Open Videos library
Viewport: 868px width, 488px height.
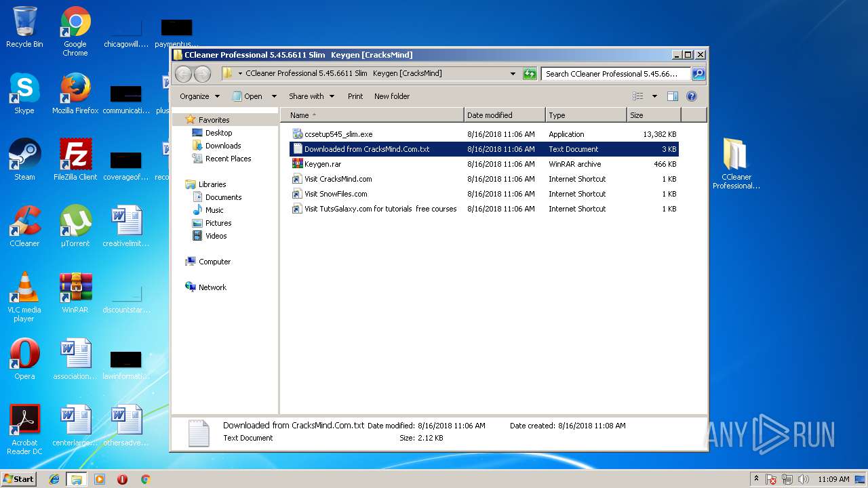(x=216, y=236)
